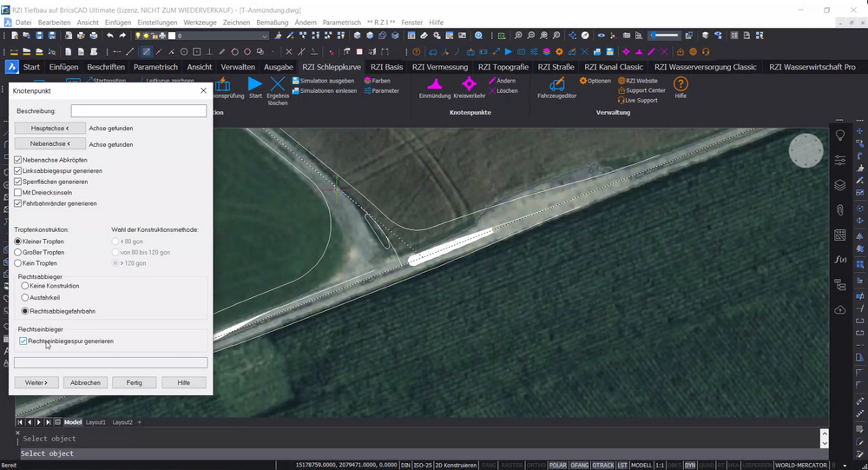Toggle Linksabbiegespur generieren checkbox
The height and width of the screenshot is (470, 868).
click(x=17, y=170)
